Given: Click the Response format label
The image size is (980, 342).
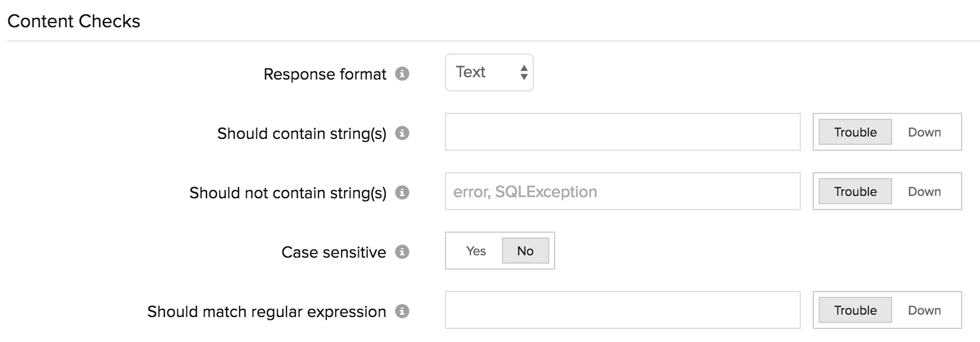Looking at the screenshot, I should coord(324,74).
